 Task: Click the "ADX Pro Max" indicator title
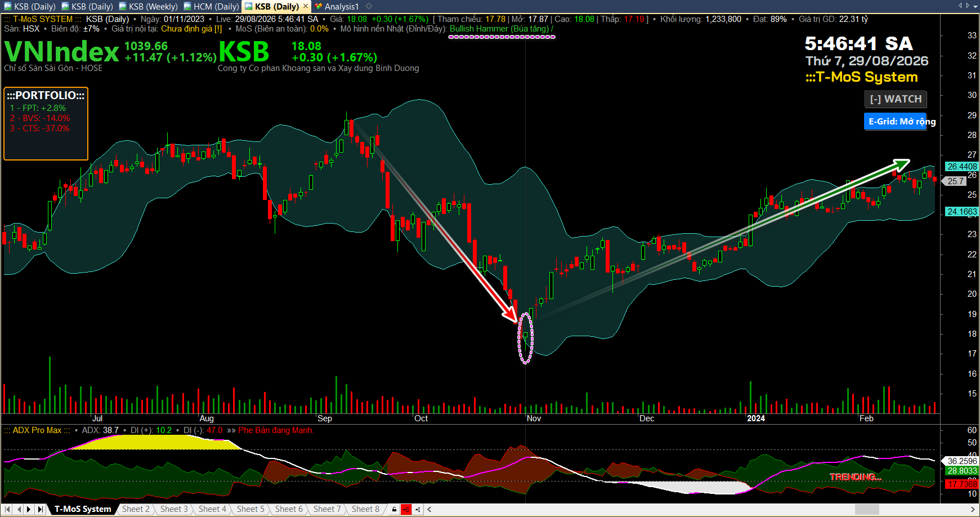point(37,430)
